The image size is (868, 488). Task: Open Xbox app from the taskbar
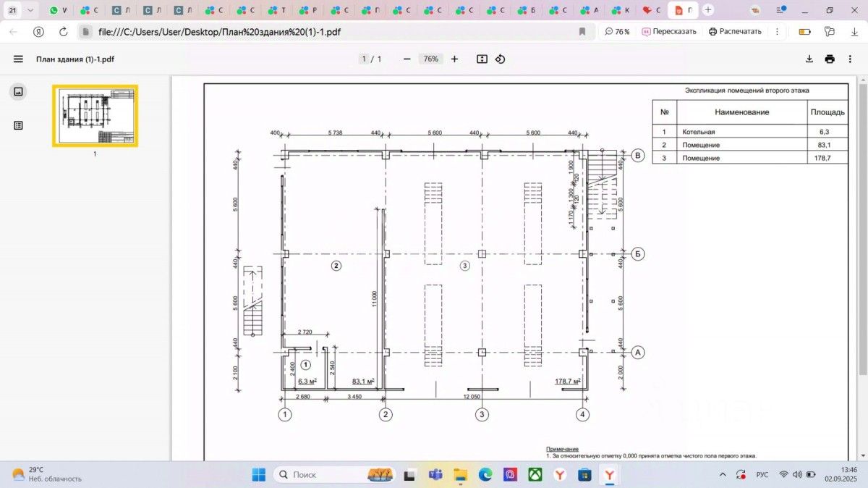coord(535,475)
